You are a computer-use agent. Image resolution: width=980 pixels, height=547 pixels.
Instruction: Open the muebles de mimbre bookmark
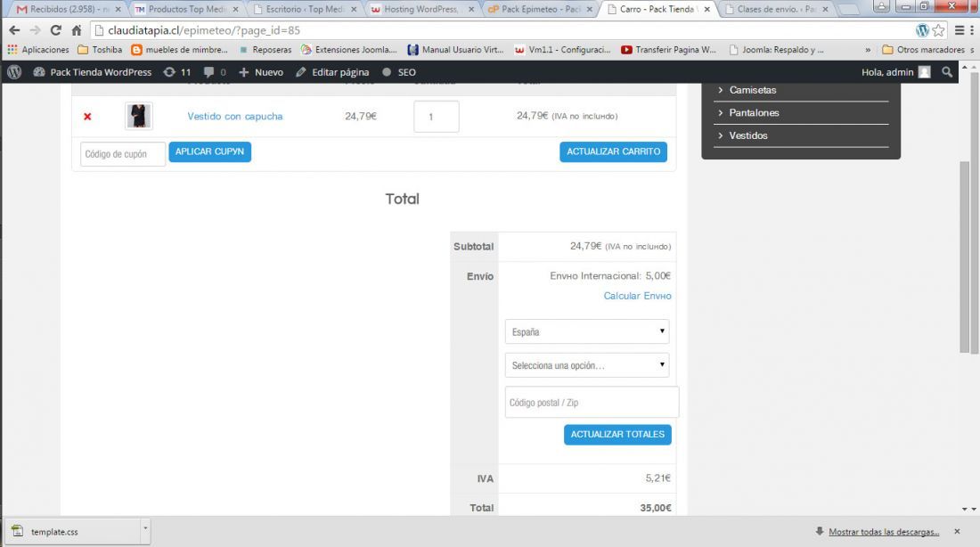click(x=180, y=49)
